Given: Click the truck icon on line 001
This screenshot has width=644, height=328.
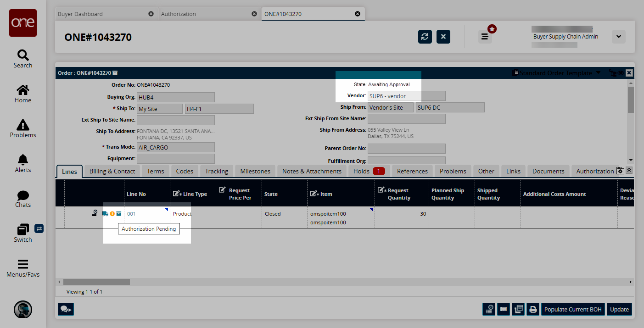Looking at the screenshot, I should 106,214.
